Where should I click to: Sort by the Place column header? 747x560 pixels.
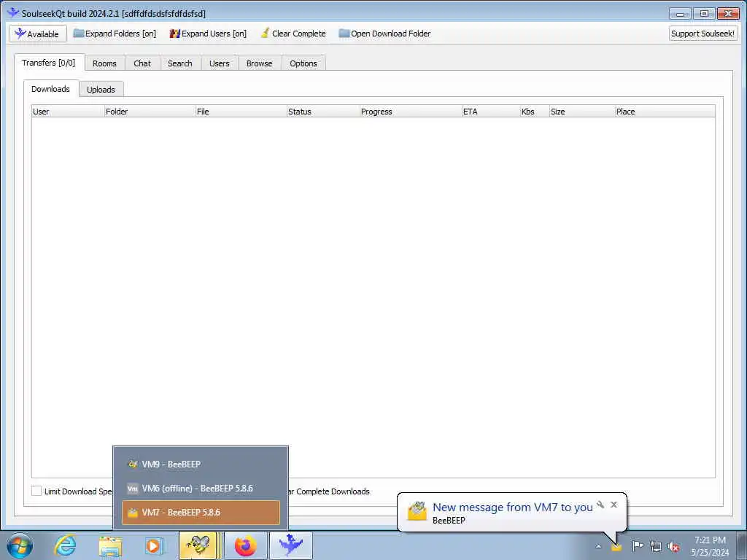point(665,112)
